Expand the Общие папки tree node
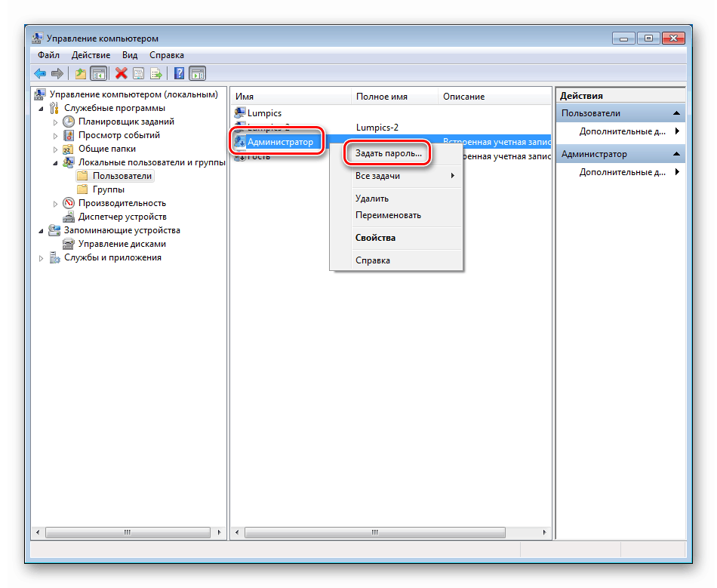The width and height of the screenshot is (717, 588). tap(55, 149)
